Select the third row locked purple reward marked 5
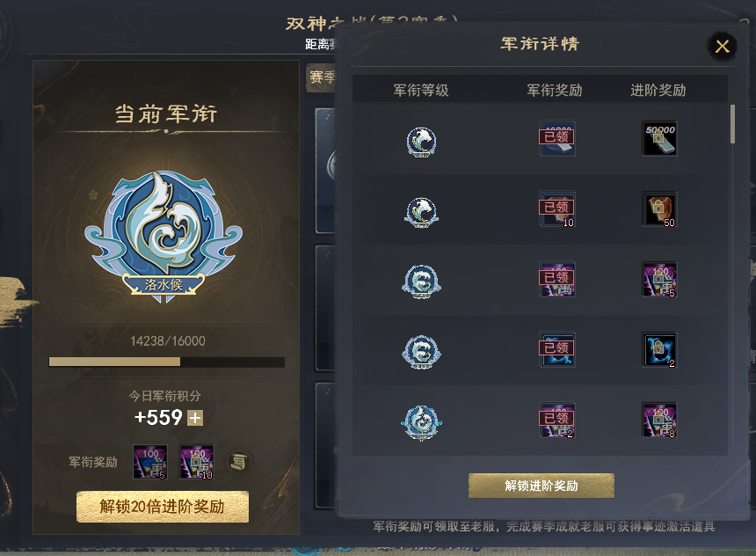The width and height of the screenshot is (756, 556). pyautogui.click(x=659, y=280)
